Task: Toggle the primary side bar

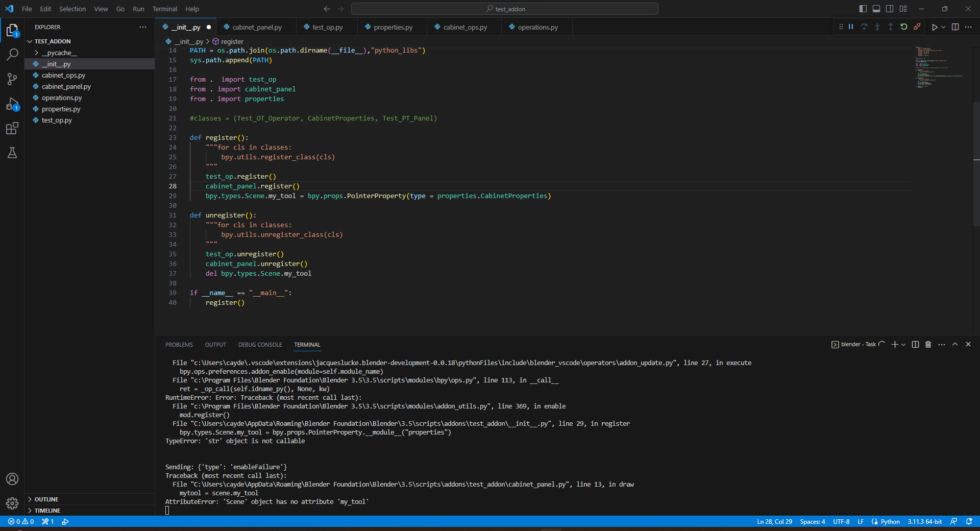Action: point(863,9)
